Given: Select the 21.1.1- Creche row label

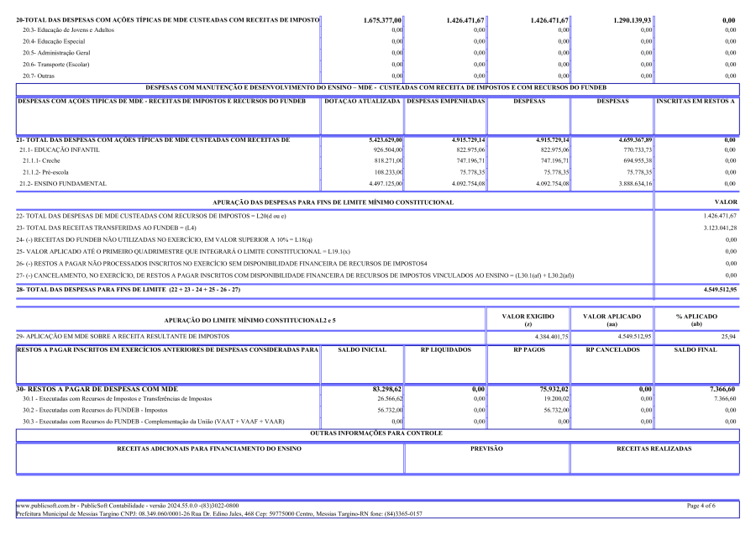Looking at the screenshot, I should click(x=42, y=160).
